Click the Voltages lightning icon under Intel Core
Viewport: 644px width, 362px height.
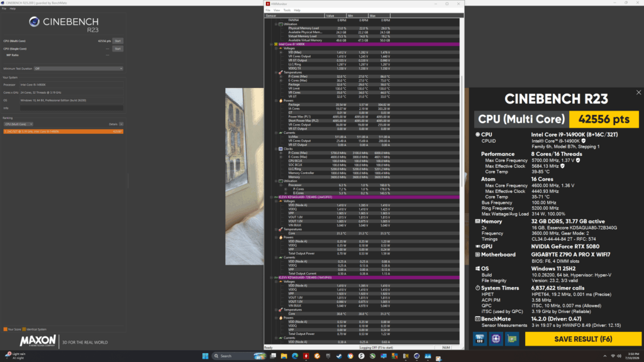coord(281,48)
